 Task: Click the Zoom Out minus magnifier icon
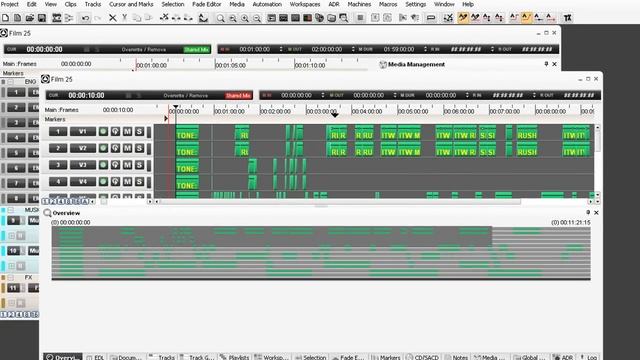257,18
